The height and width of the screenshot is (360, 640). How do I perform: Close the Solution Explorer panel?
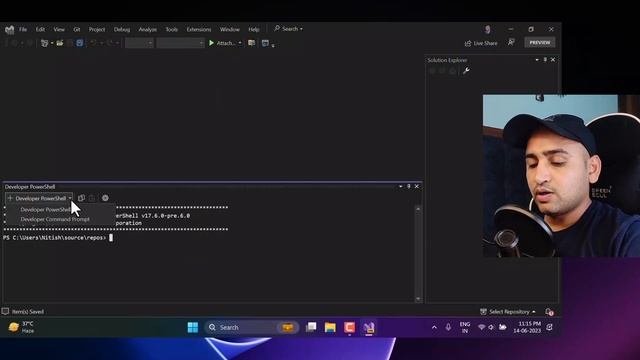click(x=553, y=60)
